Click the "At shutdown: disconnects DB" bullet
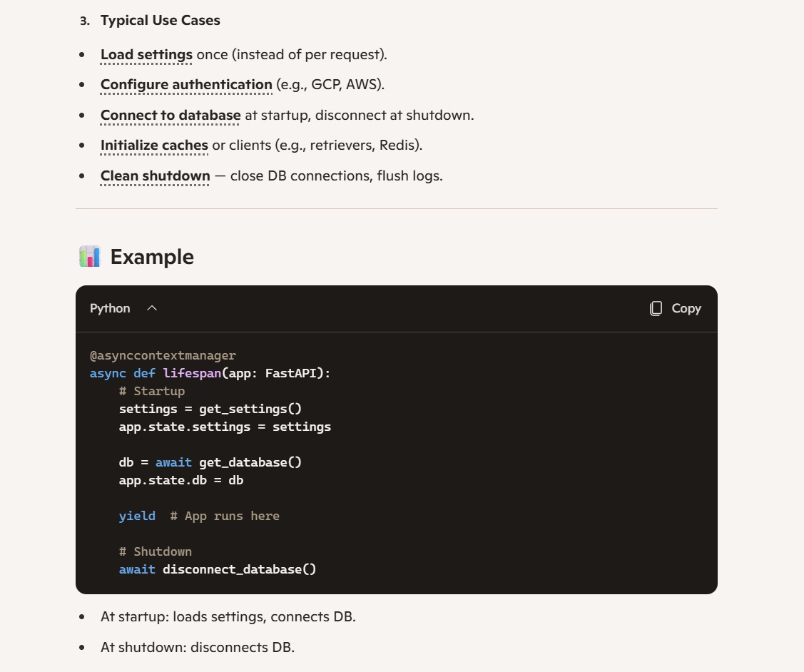This screenshot has width=804, height=672. click(198, 648)
